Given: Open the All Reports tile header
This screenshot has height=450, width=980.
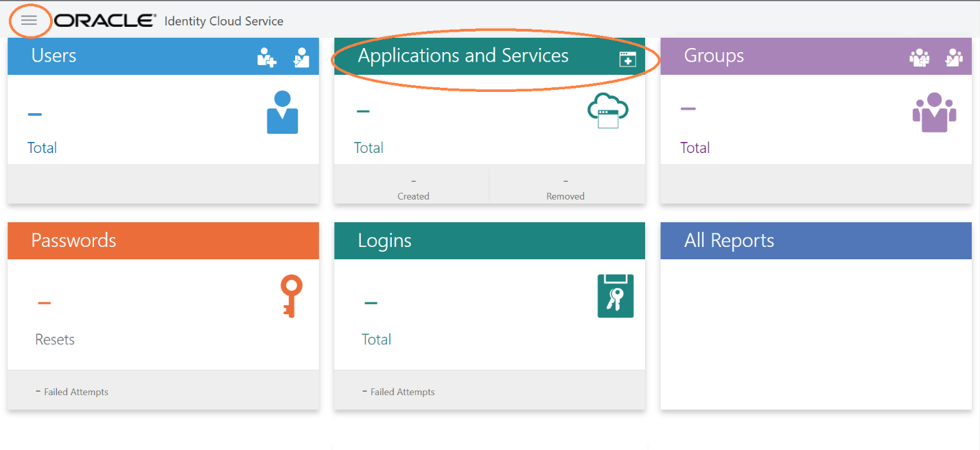Looking at the screenshot, I should coord(816,241).
